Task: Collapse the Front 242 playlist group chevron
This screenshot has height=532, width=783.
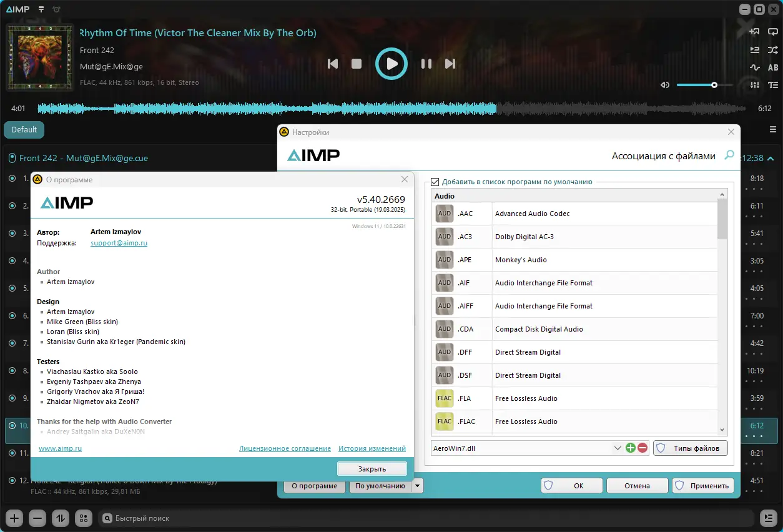Action: coord(771,159)
